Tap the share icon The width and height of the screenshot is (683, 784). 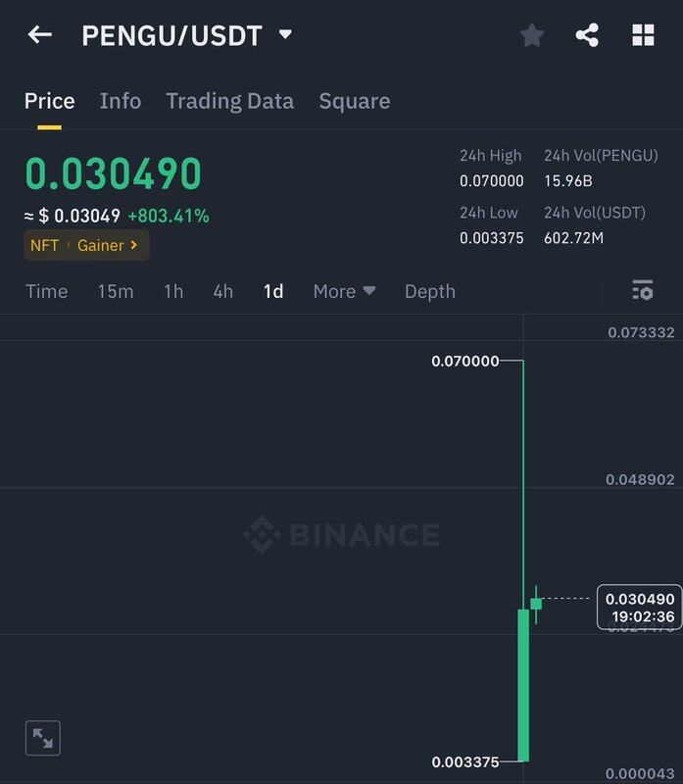click(587, 35)
